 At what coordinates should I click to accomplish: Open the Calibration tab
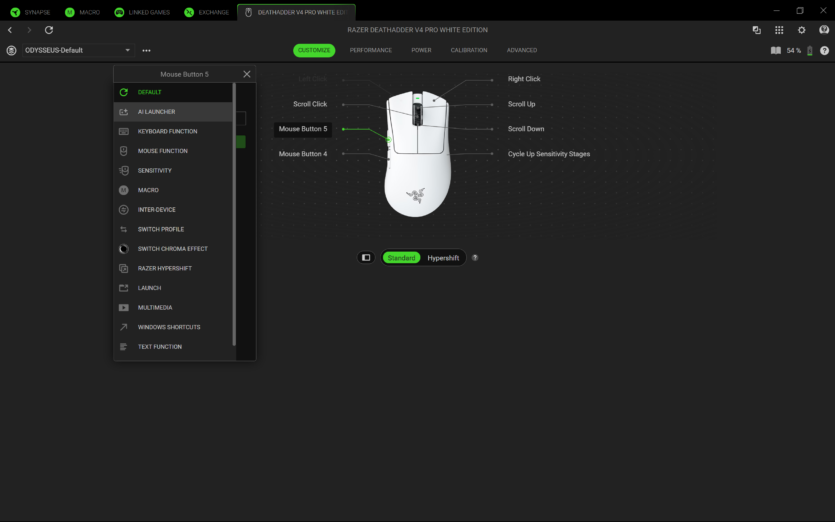coord(469,50)
